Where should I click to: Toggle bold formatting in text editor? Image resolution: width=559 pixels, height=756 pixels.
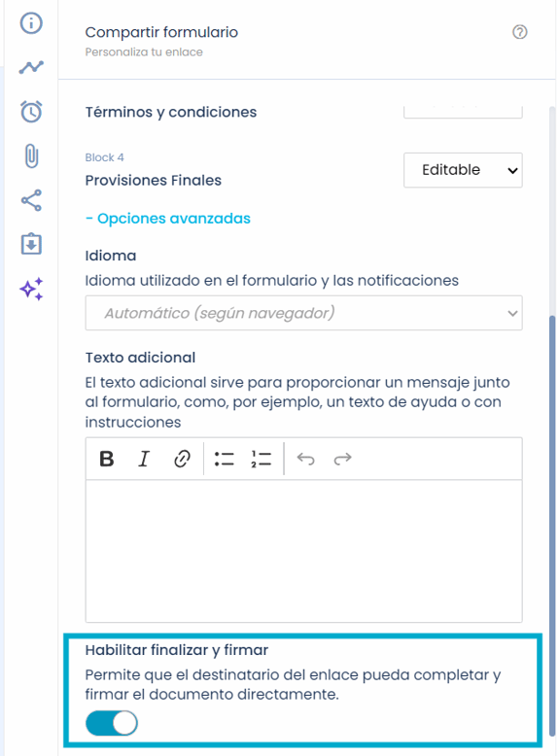(x=107, y=459)
